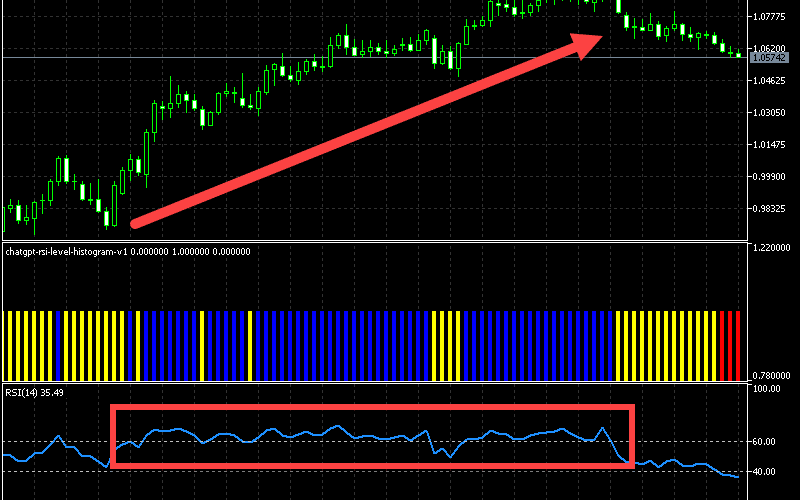Click the 0.98325 price axis label
This screenshot has width=800, height=500.
pyautogui.click(x=769, y=209)
